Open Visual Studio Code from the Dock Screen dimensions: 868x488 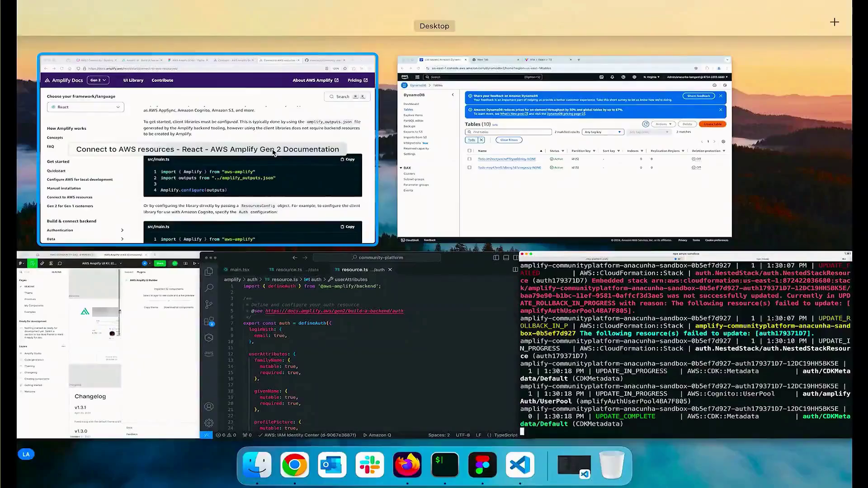[x=520, y=465]
